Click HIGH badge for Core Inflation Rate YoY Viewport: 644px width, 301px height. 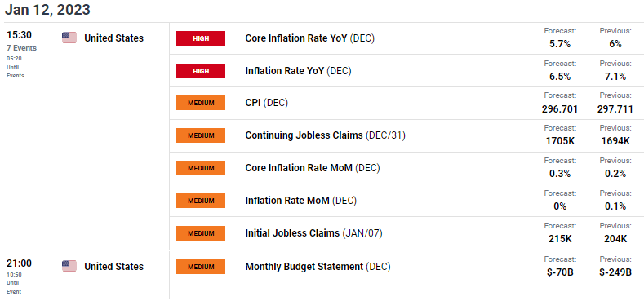pyautogui.click(x=201, y=38)
